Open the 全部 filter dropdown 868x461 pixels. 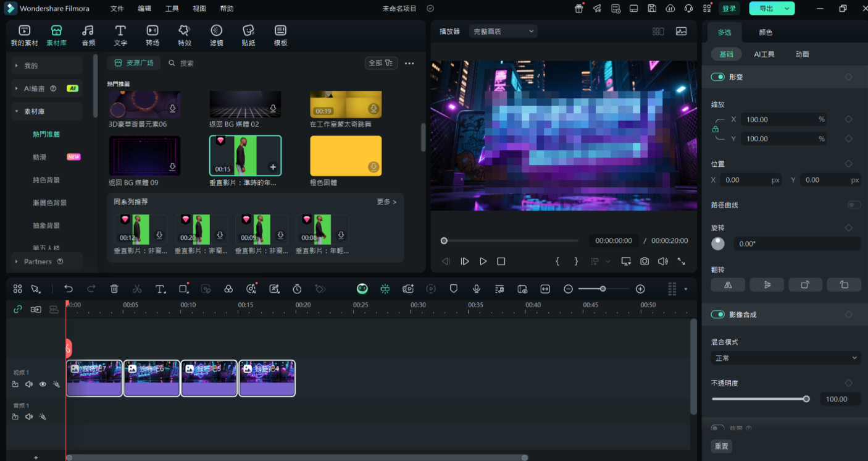tap(381, 63)
